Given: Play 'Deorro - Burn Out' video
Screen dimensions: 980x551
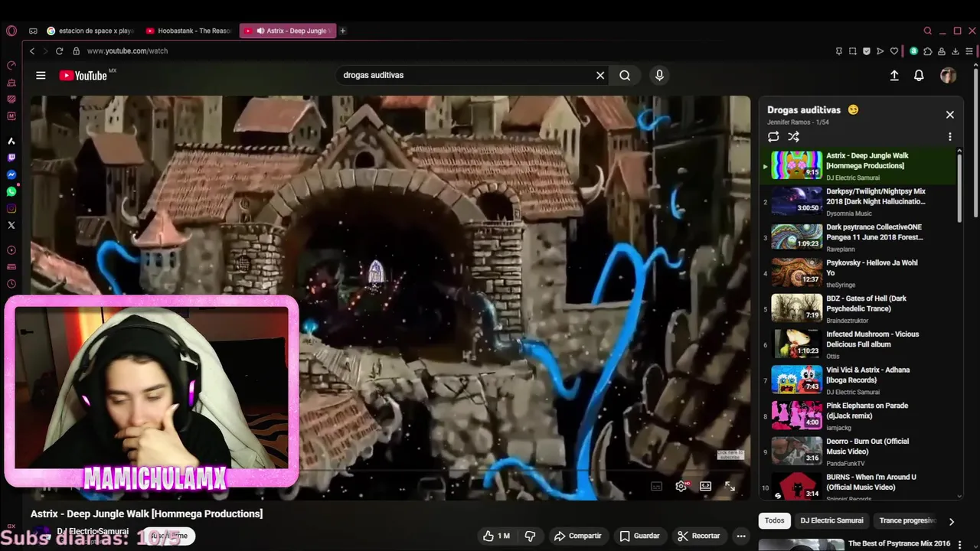Looking at the screenshot, I should 859,452.
